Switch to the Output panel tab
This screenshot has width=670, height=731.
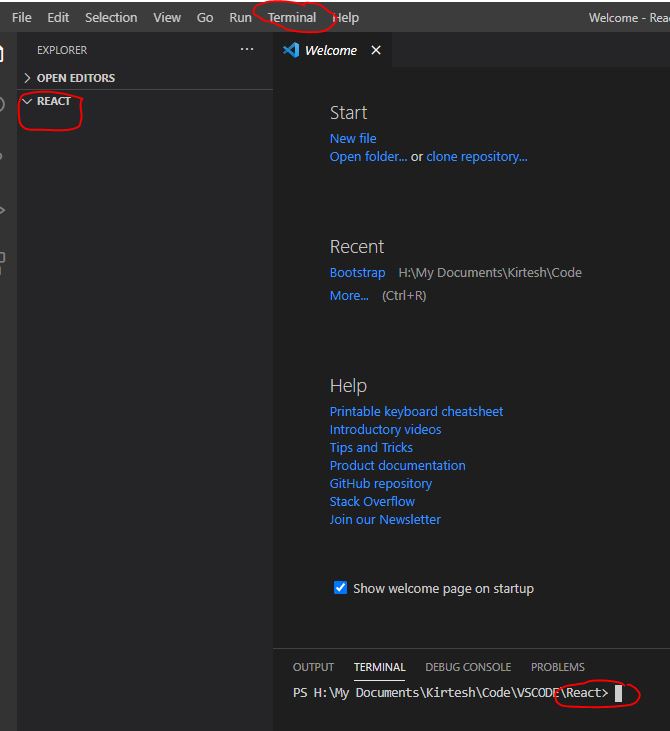[313, 667]
